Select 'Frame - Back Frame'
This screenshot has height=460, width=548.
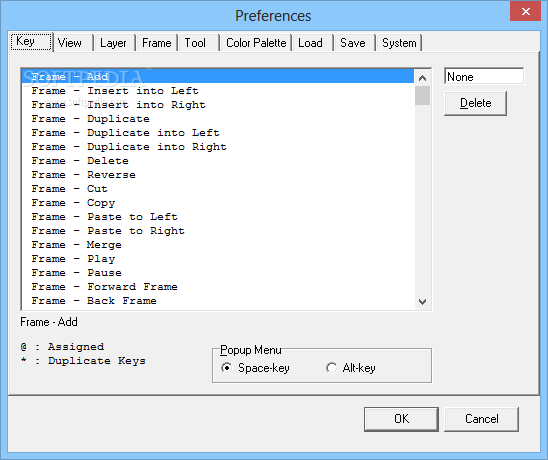(x=218, y=301)
